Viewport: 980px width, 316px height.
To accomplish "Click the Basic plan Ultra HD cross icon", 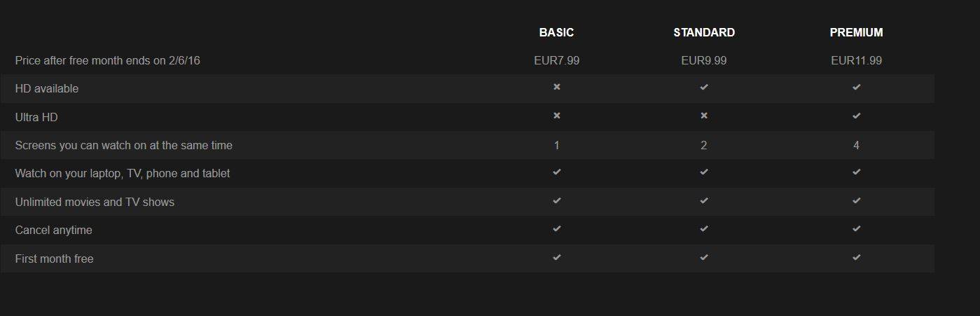I will (x=557, y=116).
